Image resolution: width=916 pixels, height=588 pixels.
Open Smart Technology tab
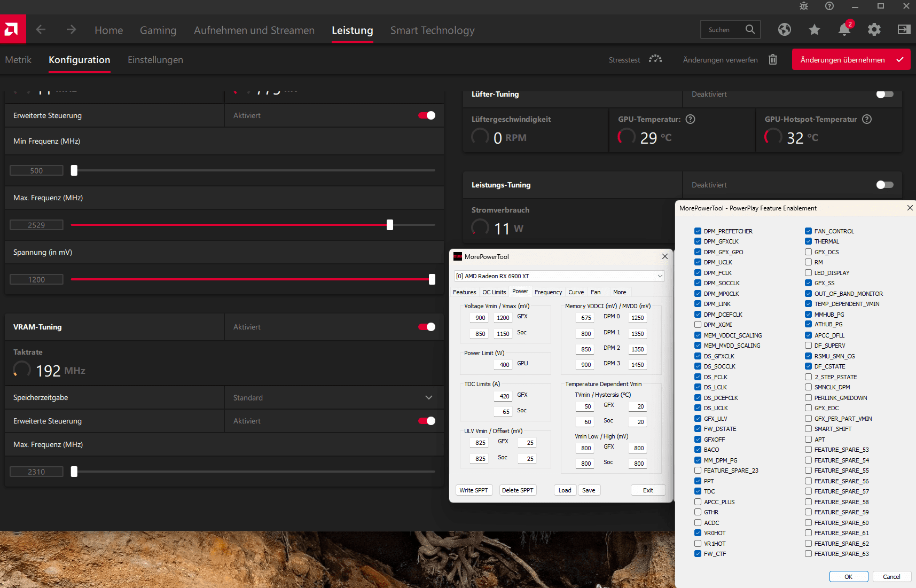pyautogui.click(x=433, y=30)
